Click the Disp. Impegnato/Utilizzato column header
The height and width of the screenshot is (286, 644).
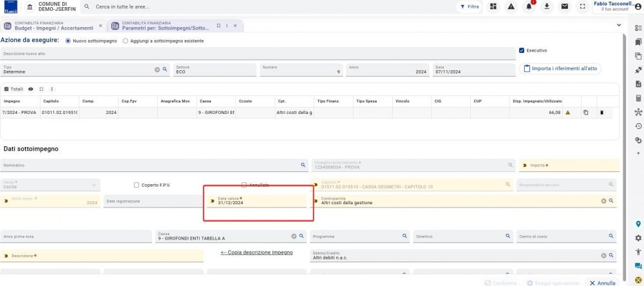(x=536, y=101)
